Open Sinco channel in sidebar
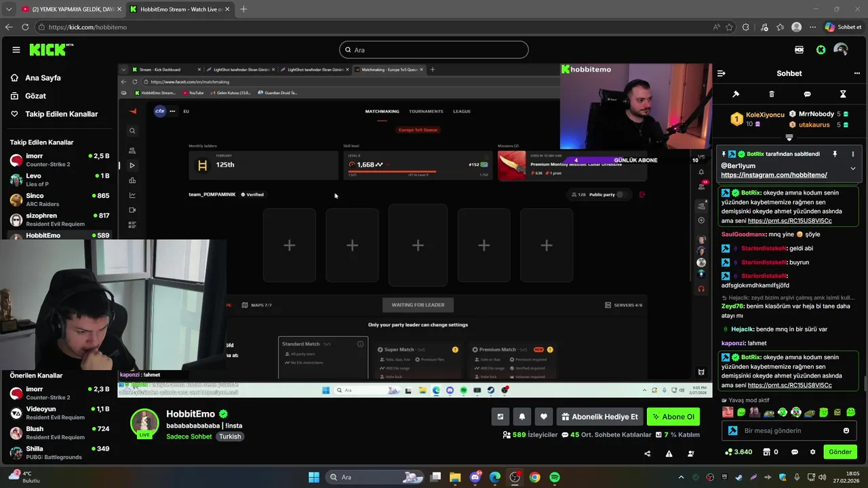 tap(60, 199)
